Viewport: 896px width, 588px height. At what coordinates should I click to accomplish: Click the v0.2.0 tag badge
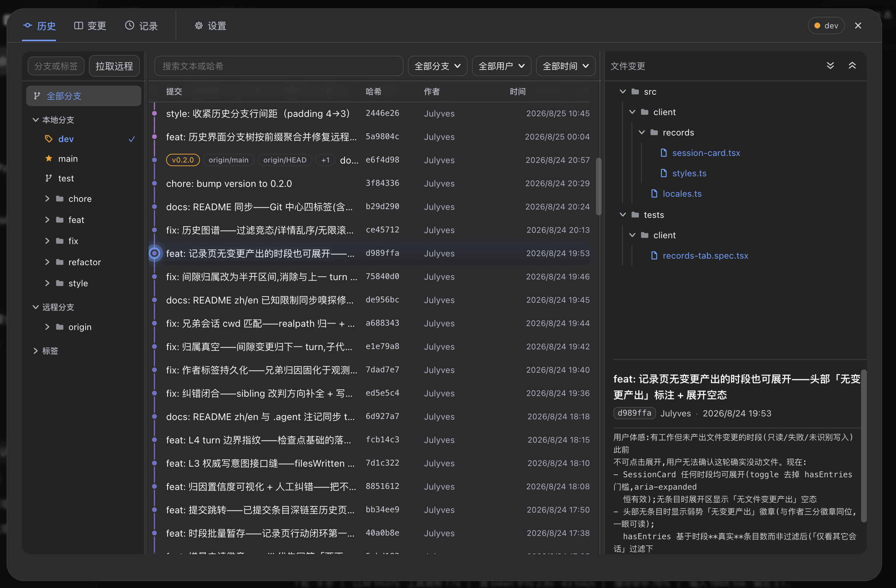182,160
